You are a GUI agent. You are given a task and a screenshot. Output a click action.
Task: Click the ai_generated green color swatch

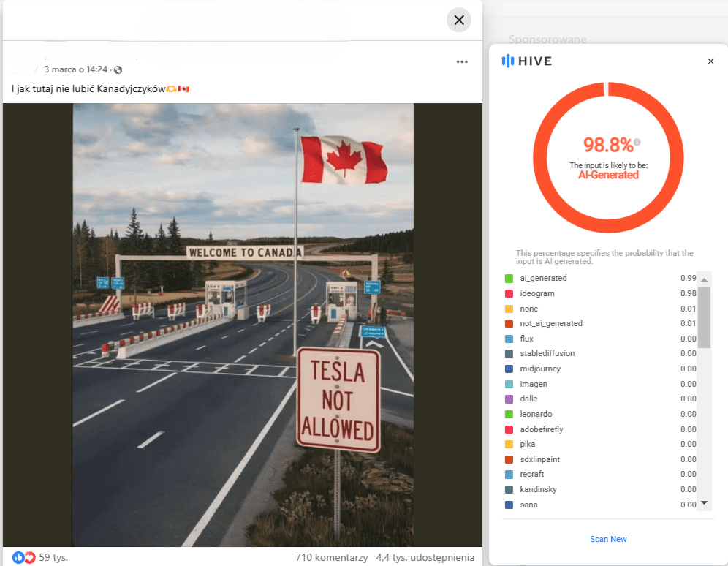[x=509, y=278]
